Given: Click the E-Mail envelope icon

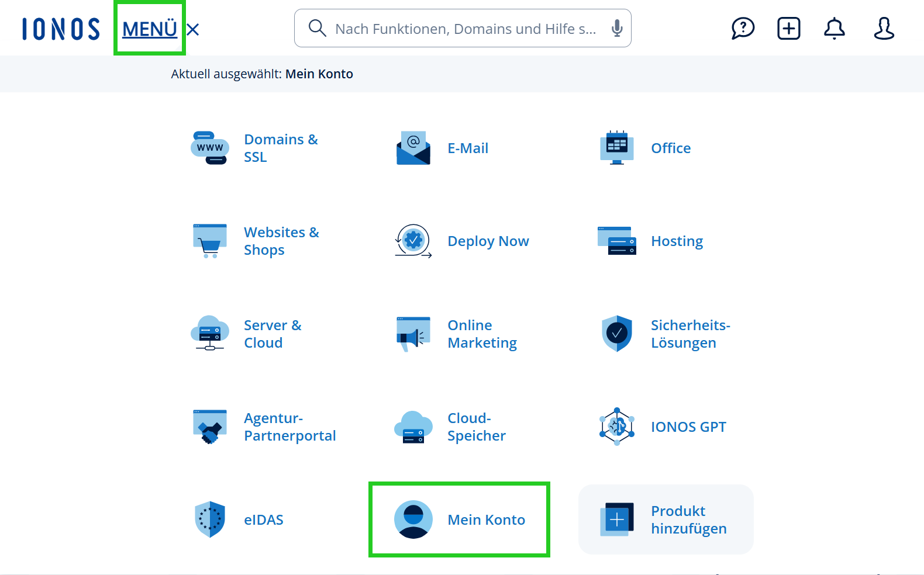Looking at the screenshot, I should (413, 148).
